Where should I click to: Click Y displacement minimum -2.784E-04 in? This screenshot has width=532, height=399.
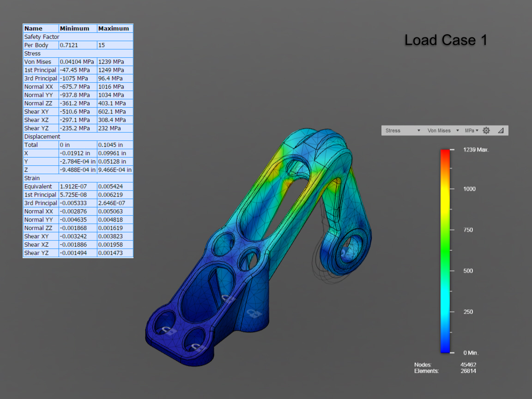[78, 162]
